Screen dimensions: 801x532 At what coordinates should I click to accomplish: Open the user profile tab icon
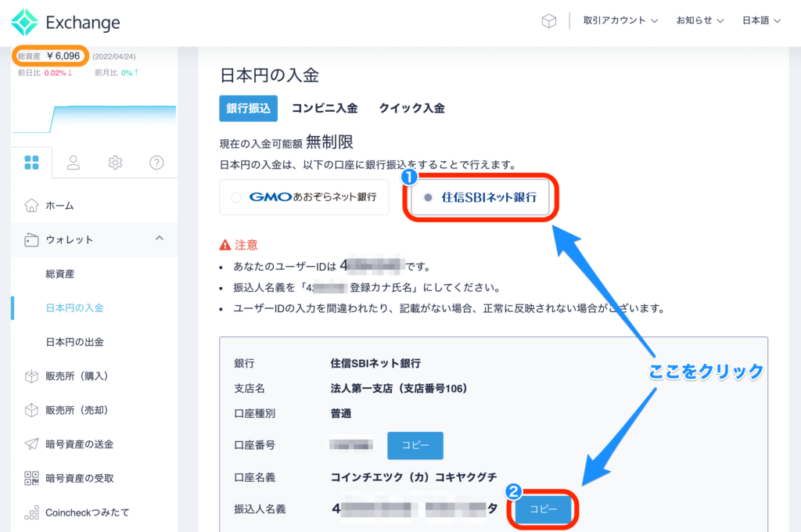[73, 163]
